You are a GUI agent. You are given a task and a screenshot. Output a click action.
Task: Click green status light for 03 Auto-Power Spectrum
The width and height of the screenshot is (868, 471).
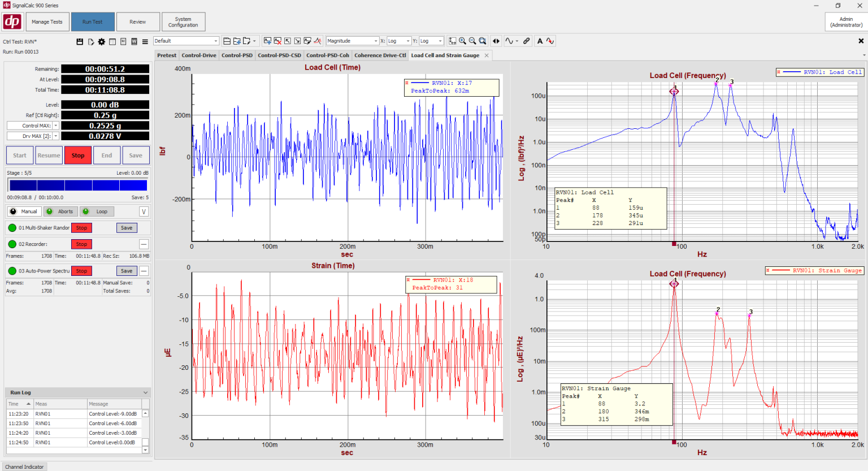tap(12, 271)
